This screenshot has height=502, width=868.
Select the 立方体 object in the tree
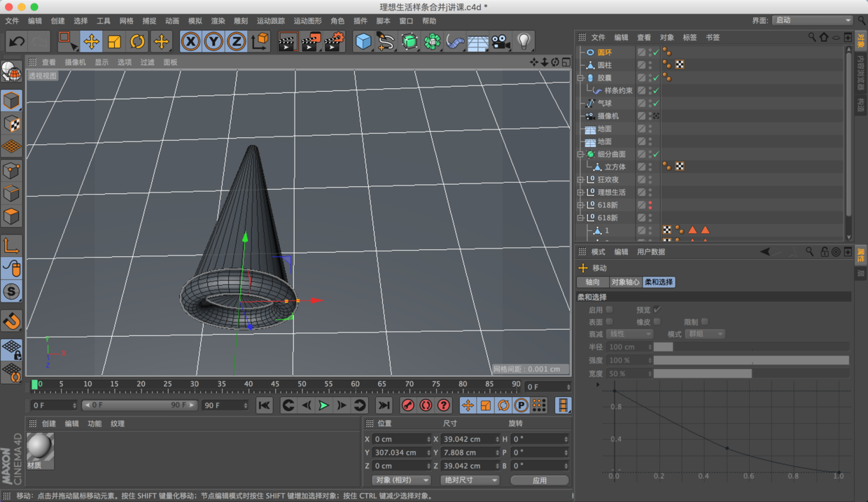(615, 167)
